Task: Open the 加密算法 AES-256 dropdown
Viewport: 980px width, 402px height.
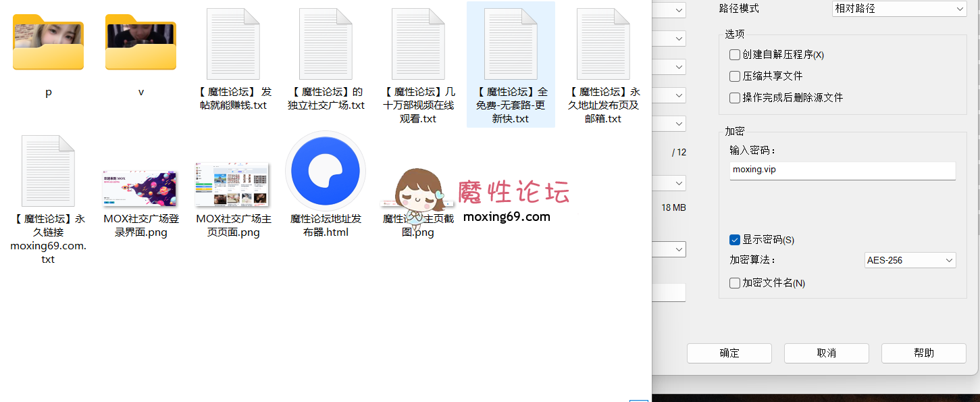Action: [910, 260]
